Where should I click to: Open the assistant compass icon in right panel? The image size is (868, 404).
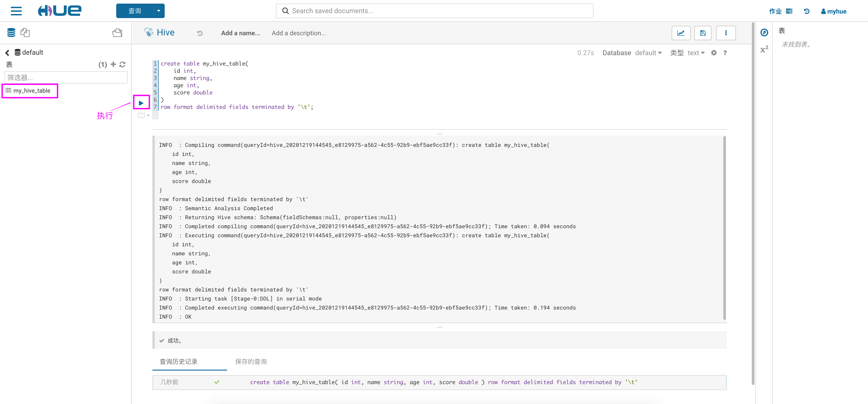[x=764, y=33]
